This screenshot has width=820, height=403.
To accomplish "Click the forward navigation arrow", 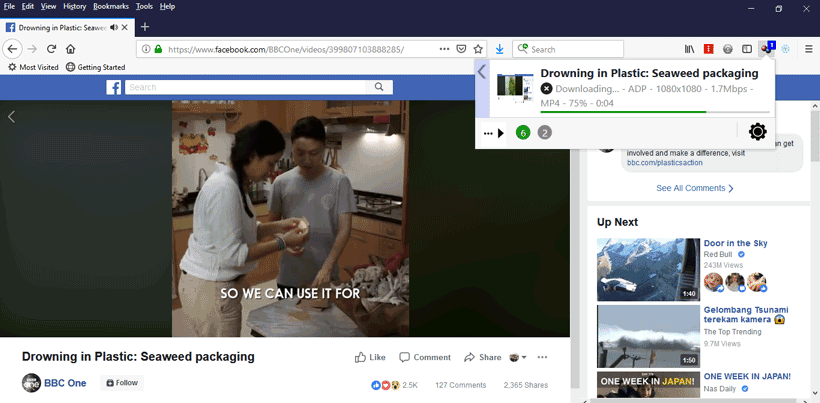I will click(x=32, y=49).
